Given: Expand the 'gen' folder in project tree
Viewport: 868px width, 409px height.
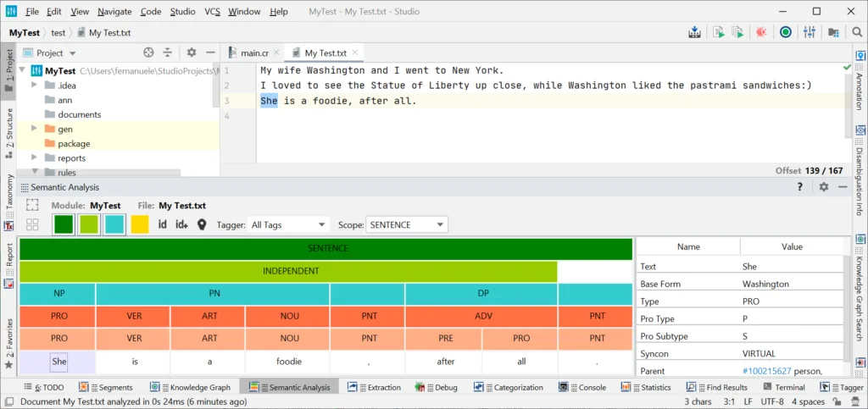Looking at the screenshot, I should (x=35, y=129).
